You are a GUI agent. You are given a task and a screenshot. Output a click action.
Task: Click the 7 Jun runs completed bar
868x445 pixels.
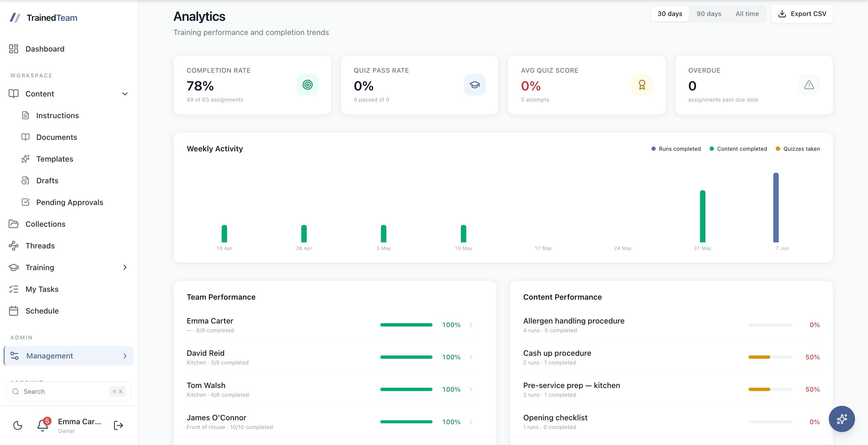tap(776, 207)
